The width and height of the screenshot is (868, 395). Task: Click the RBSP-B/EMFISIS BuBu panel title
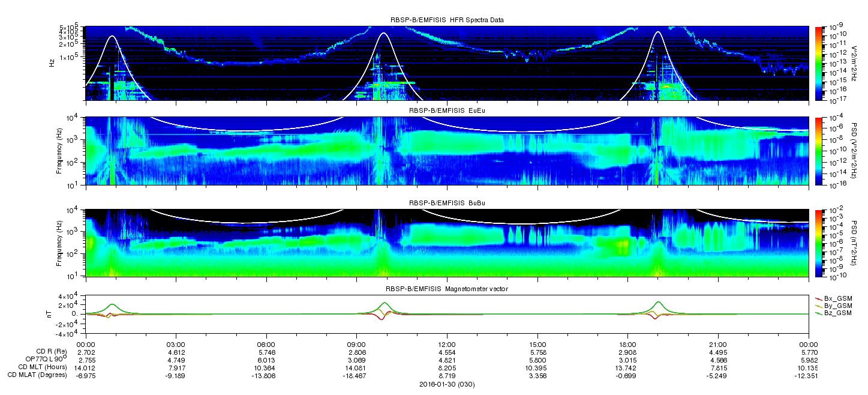447,204
